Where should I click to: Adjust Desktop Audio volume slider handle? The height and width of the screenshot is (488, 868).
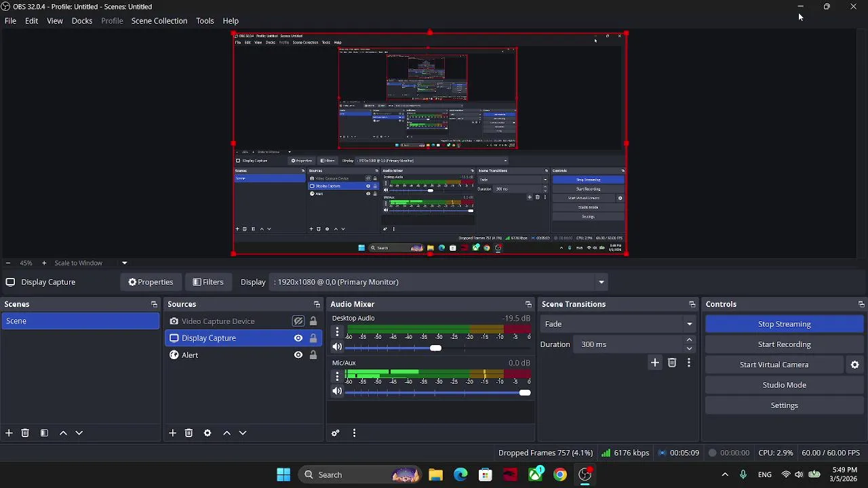[x=435, y=348]
